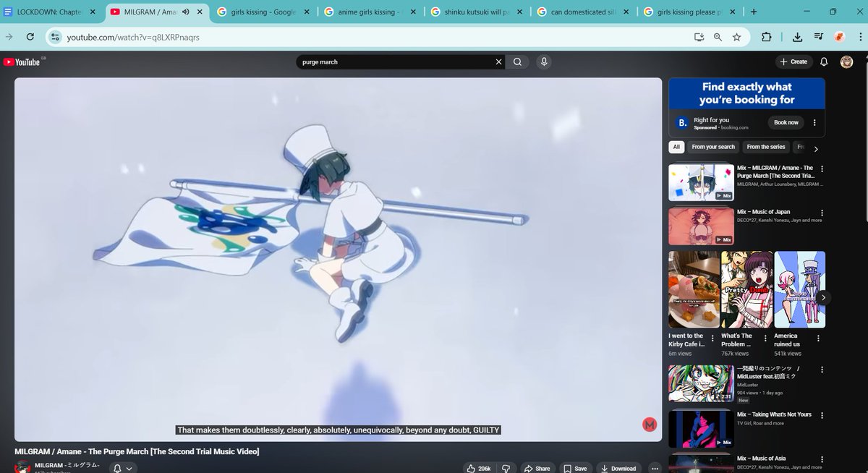Click the video player frame
Viewport: 868px width, 473px height.
coord(338,259)
